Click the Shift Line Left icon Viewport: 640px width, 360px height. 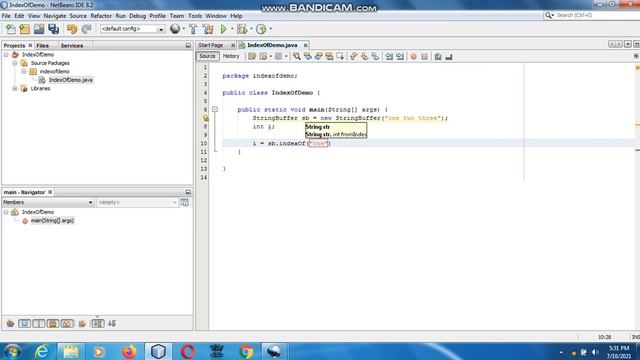[389, 56]
